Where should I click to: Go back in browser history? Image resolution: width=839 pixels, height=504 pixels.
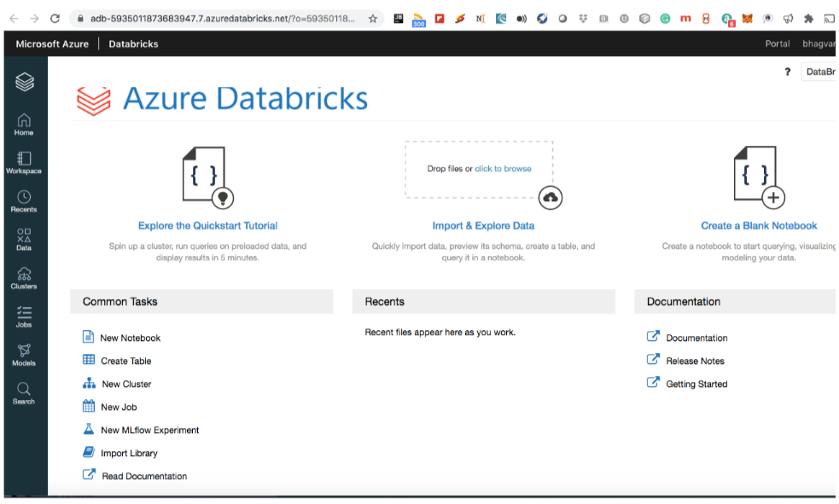pyautogui.click(x=14, y=19)
